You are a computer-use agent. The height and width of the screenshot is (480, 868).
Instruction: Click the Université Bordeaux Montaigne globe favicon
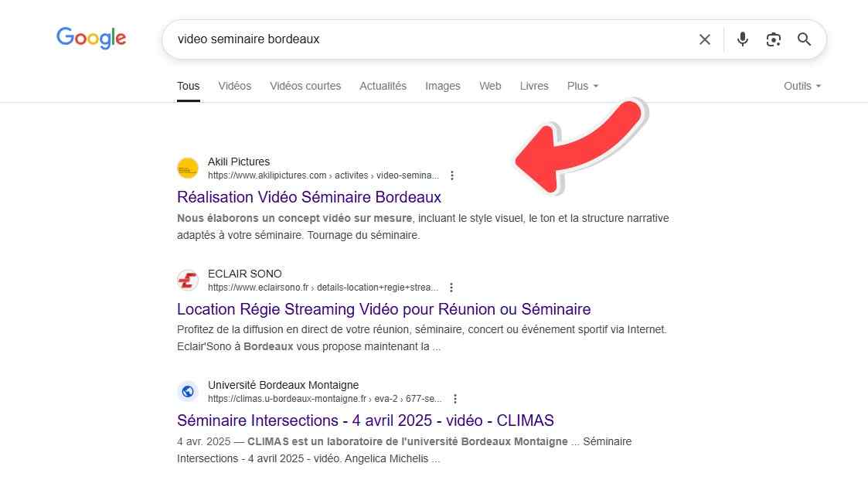click(187, 391)
